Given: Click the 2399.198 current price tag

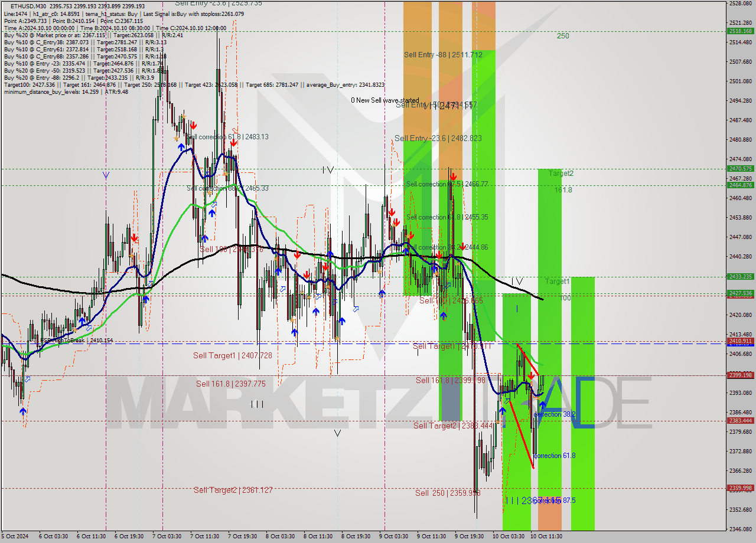Looking at the screenshot, I should 740,375.
